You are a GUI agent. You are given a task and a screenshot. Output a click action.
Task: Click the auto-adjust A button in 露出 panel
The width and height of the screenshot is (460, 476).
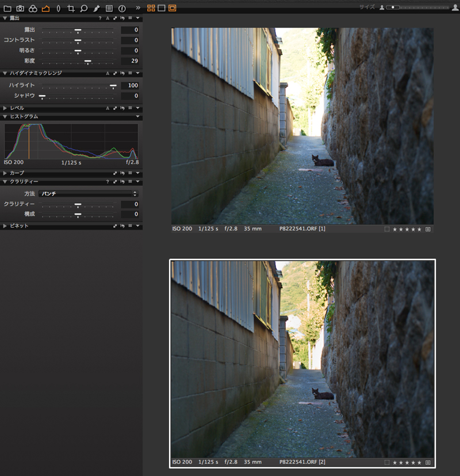(x=108, y=18)
